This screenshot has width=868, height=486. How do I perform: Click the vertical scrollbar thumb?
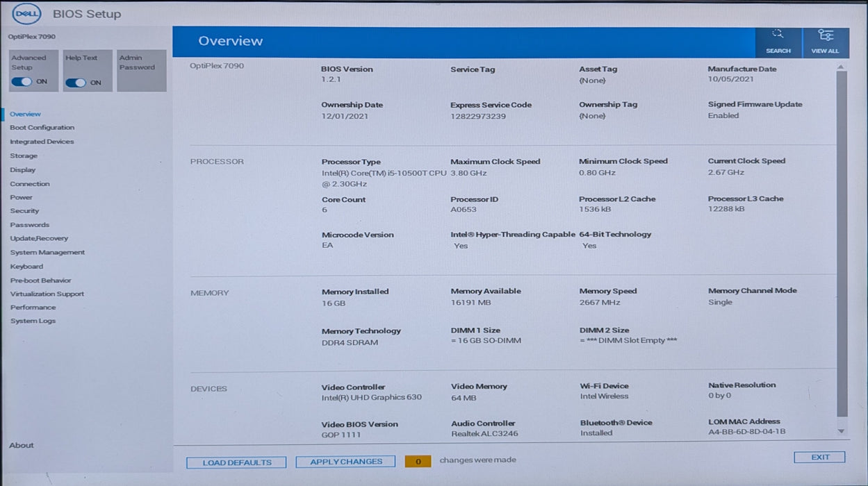point(842,243)
